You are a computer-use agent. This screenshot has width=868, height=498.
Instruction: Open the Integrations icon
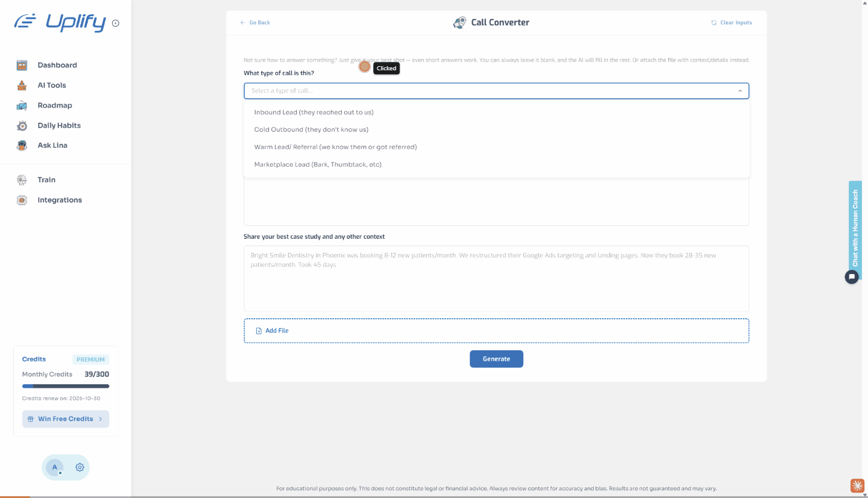click(x=22, y=200)
